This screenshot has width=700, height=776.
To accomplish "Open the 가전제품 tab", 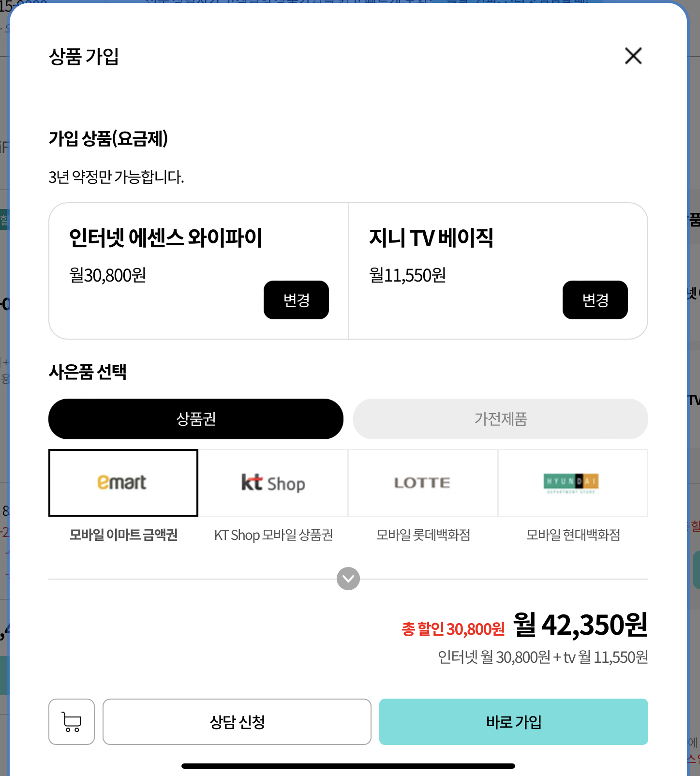I will click(x=500, y=419).
